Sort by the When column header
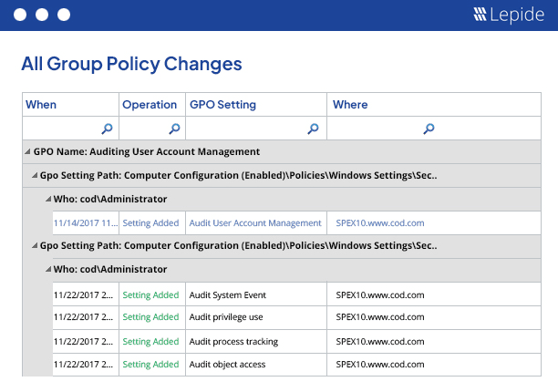 click(41, 105)
